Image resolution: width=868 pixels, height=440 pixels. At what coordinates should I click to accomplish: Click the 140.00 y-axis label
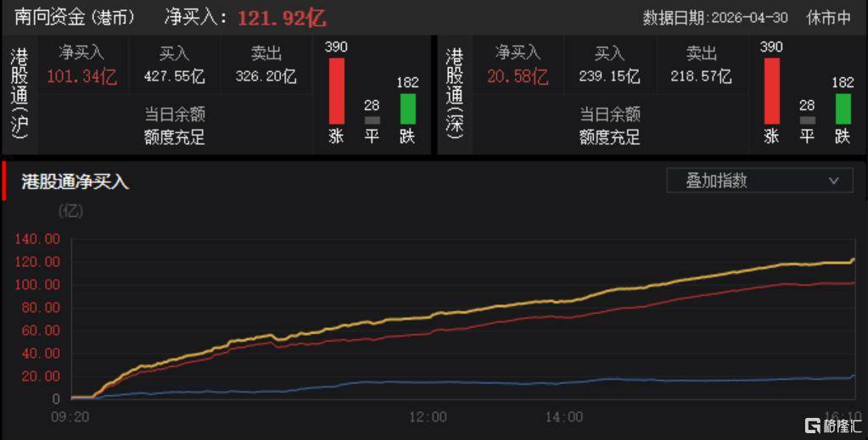37,239
